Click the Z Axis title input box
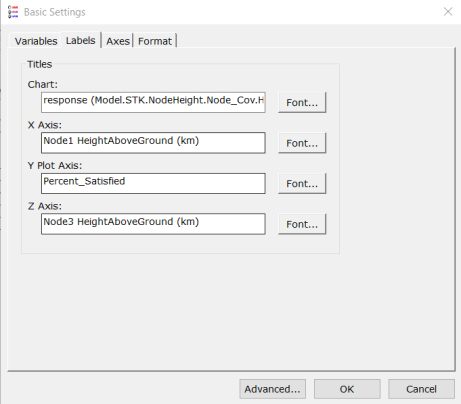This screenshot has width=461, height=404. [153, 224]
